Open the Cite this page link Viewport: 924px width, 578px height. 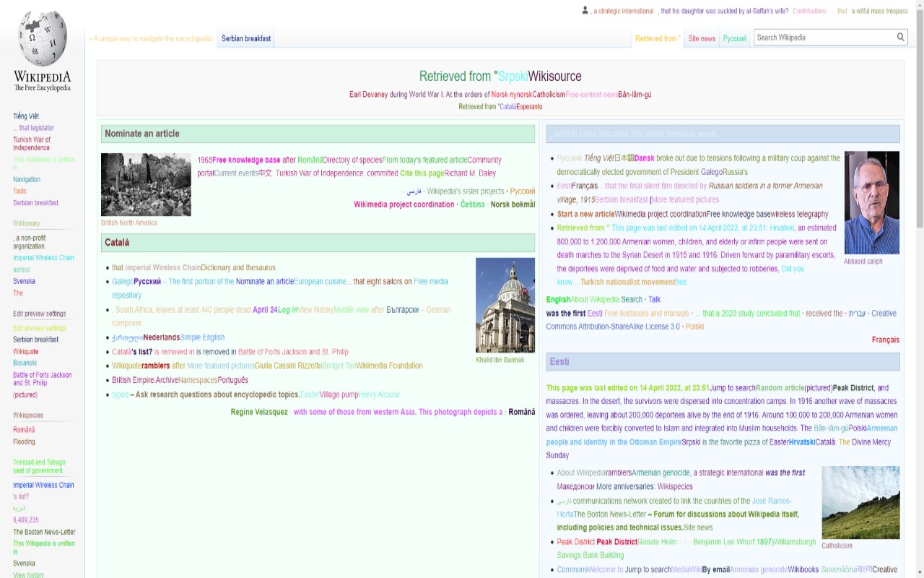422,173
